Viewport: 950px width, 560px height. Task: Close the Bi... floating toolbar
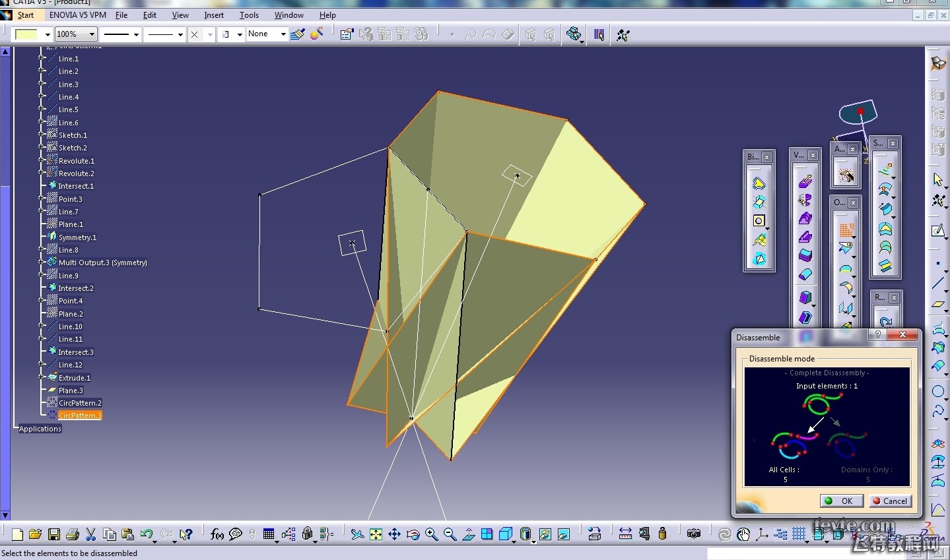(x=766, y=157)
